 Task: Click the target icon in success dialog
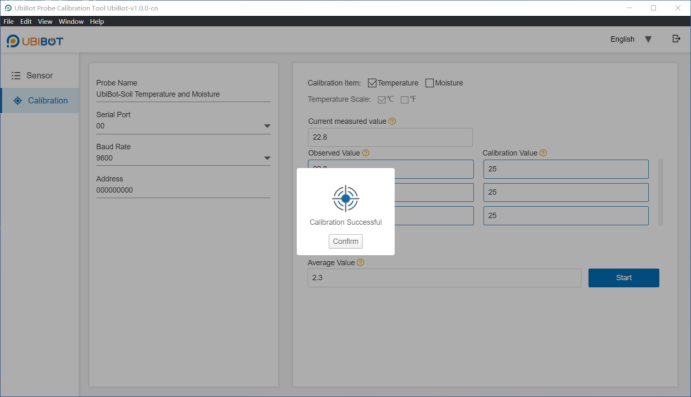click(346, 199)
